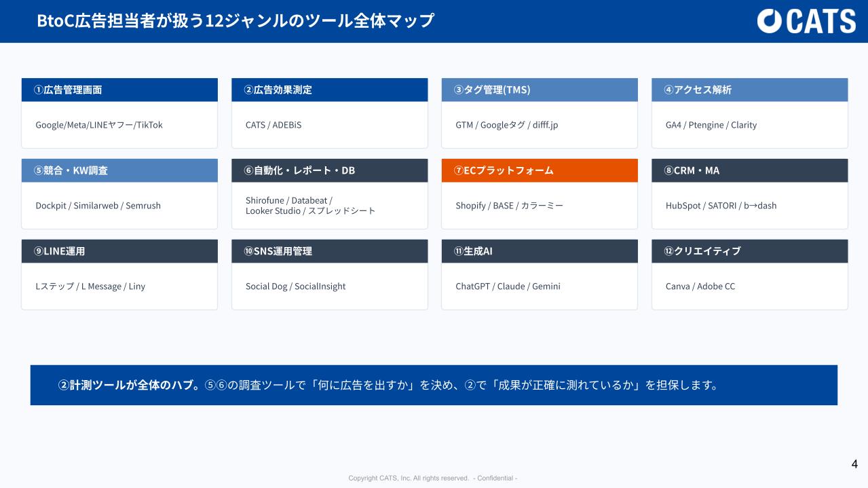Click the ④アクセス解析 card header
The width and height of the screenshot is (868, 488).
[750, 90]
